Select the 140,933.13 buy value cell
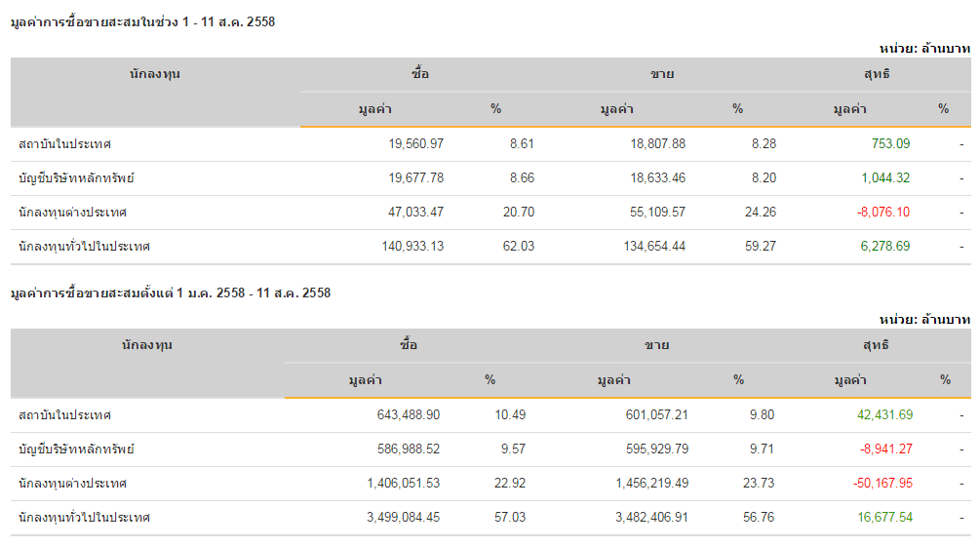980x547 pixels. coord(412,246)
